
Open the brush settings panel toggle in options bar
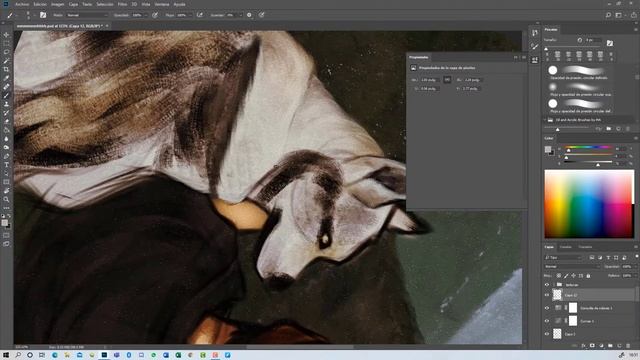(43, 15)
